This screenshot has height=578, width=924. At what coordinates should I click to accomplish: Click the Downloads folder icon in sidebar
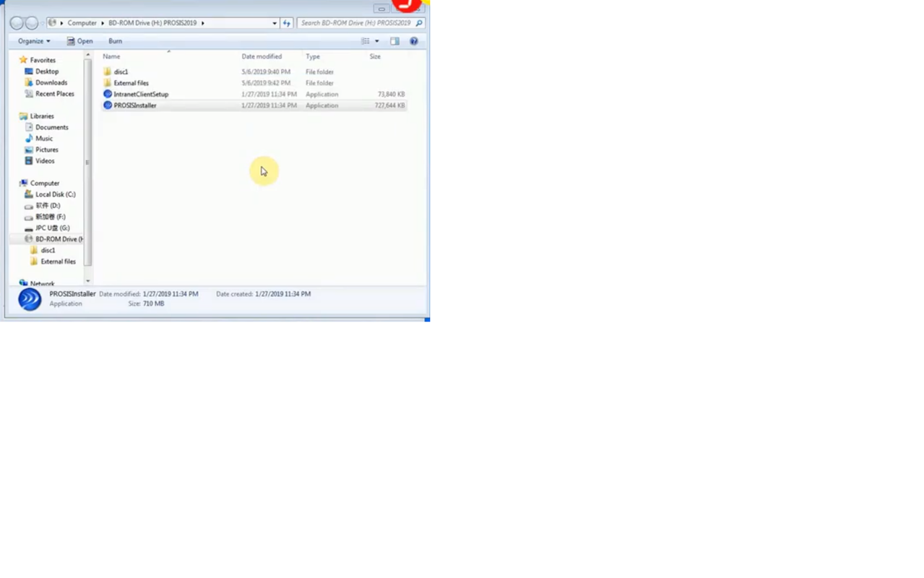(x=29, y=82)
